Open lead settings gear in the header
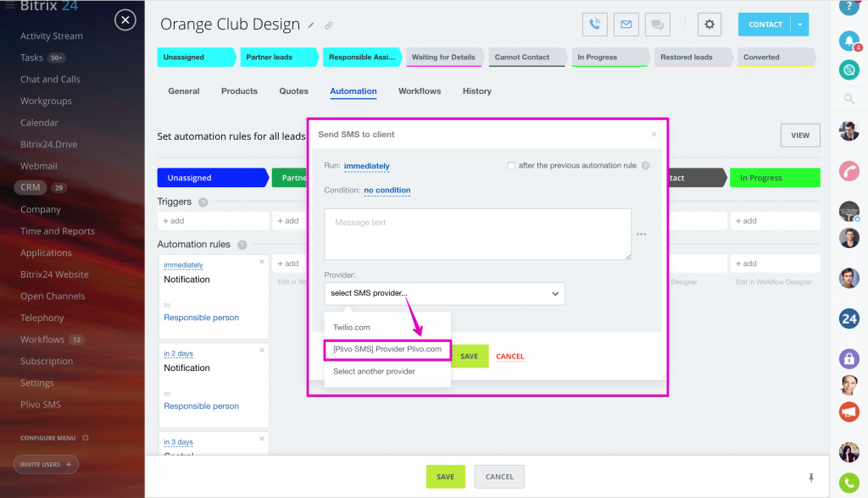 click(709, 25)
